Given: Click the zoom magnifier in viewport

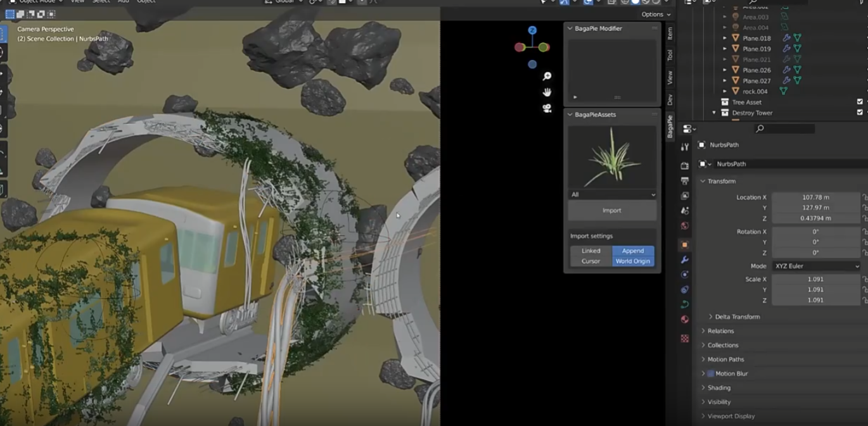Looking at the screenshot, I should pos(547,77).
